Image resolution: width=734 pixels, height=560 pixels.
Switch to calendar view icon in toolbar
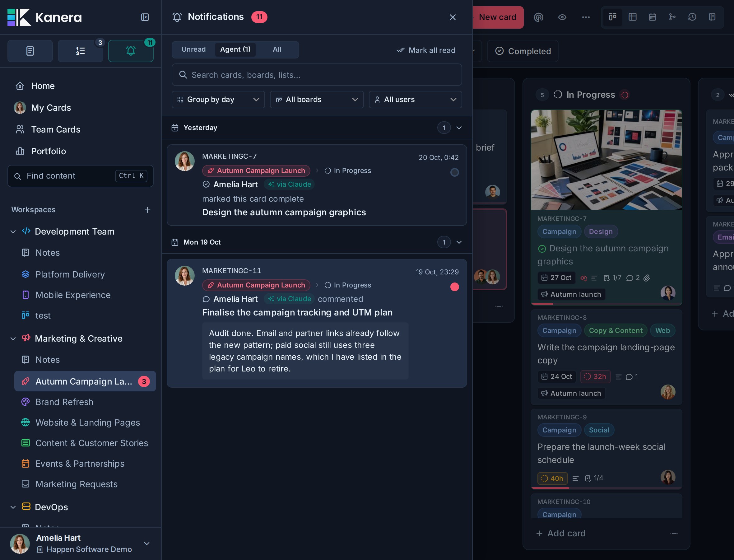point(653,17)
